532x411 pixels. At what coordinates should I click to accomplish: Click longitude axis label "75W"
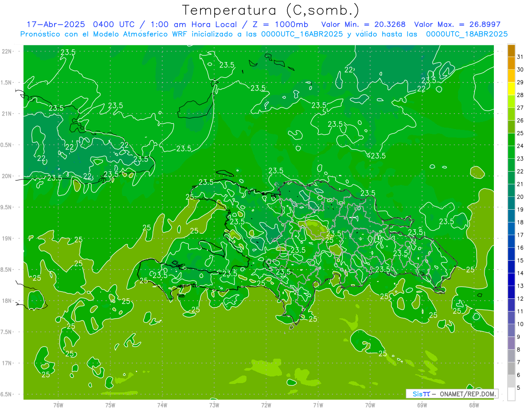110,405
